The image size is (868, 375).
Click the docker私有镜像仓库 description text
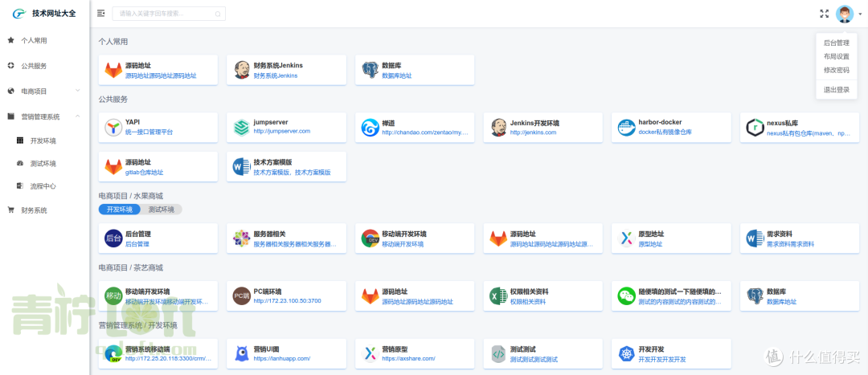tap(665, 132)
